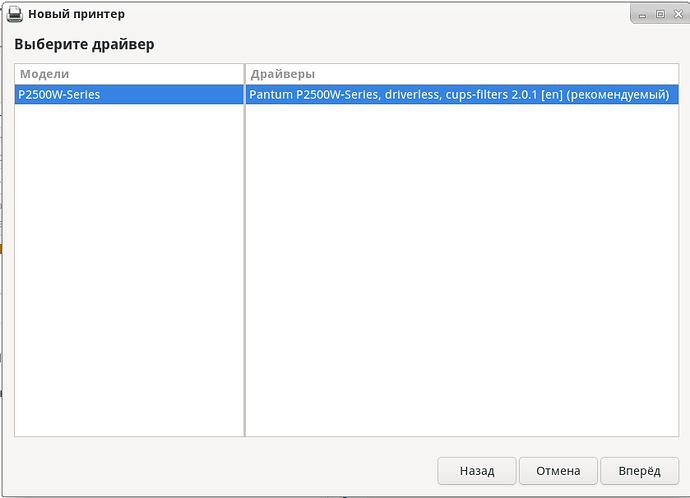Click empty footer area left of Назад
This screenshot has height=498, width=690.
(x=220, y=471)
